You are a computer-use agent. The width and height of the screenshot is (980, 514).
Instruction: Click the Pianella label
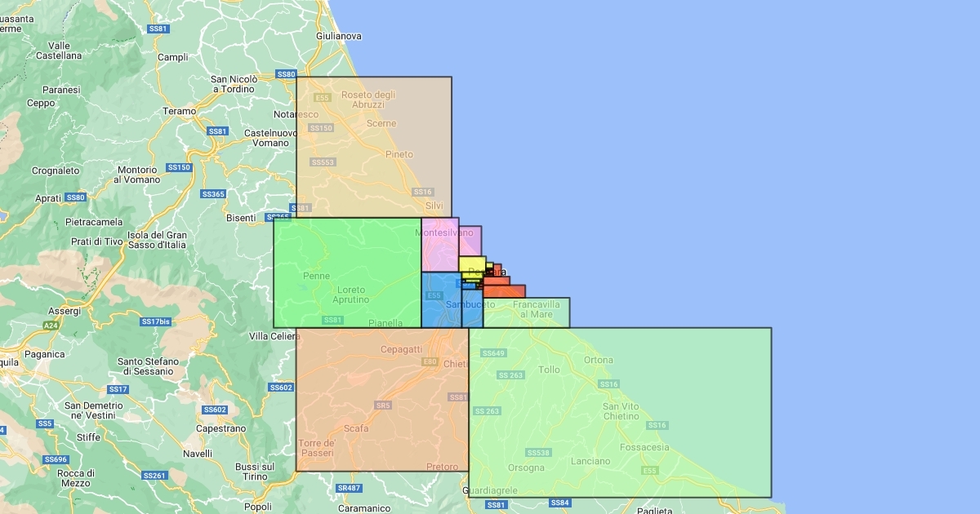(385, 323)
